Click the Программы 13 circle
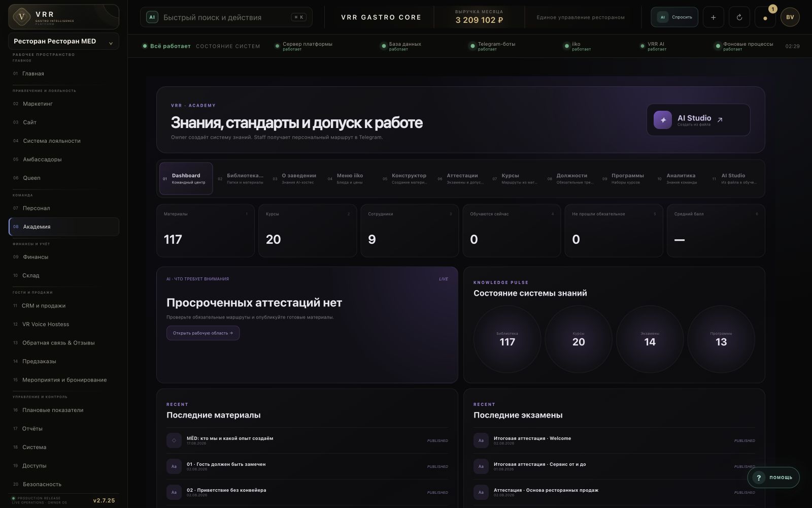 [721, 339]
